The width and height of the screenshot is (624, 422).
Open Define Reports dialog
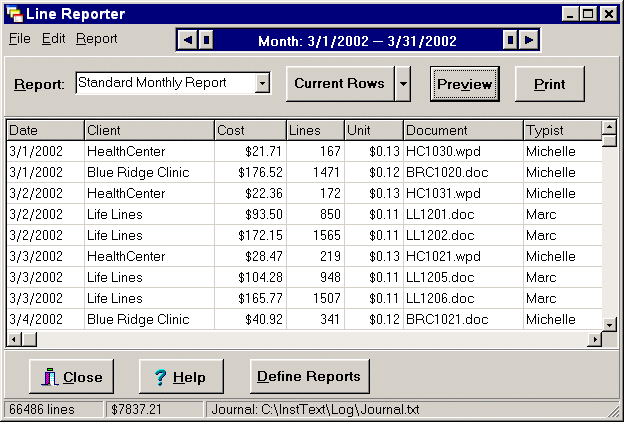308,377
